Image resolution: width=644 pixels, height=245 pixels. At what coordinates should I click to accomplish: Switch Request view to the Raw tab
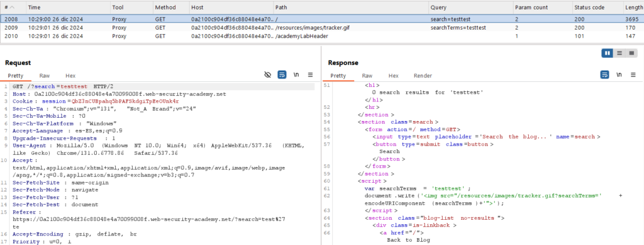(x=45, y=76)
